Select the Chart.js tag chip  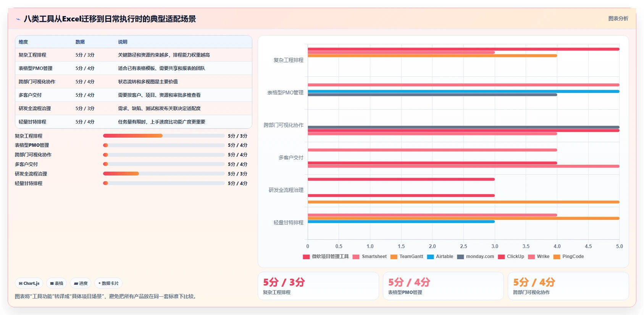(29, 283)
